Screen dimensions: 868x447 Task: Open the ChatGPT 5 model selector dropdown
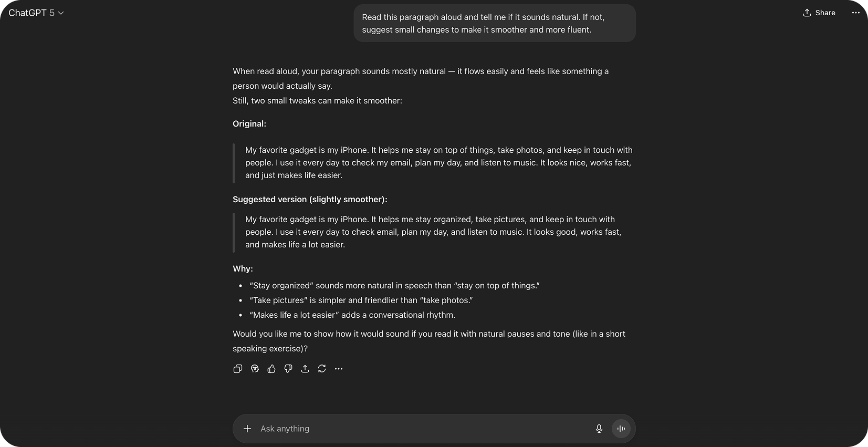point(36,13)
